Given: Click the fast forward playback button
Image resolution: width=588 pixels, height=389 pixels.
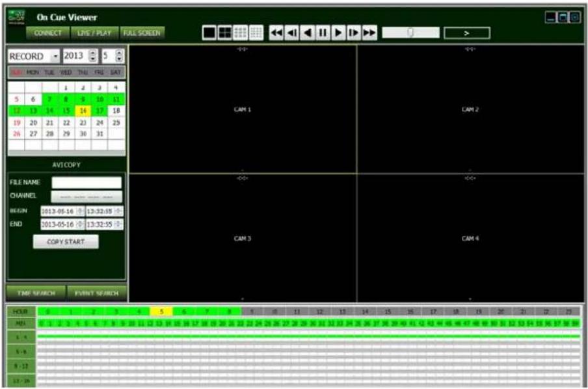Looking at the screenshot, I should pos(369,33).
